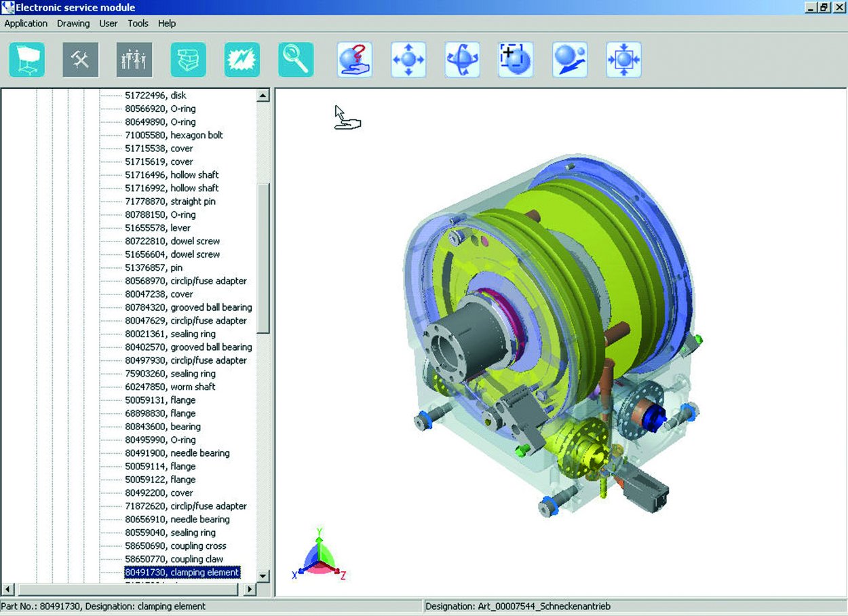This screenshot has width=848, height=616.
Task: Select the zoom window selection tool
Action: pos(516,60)
